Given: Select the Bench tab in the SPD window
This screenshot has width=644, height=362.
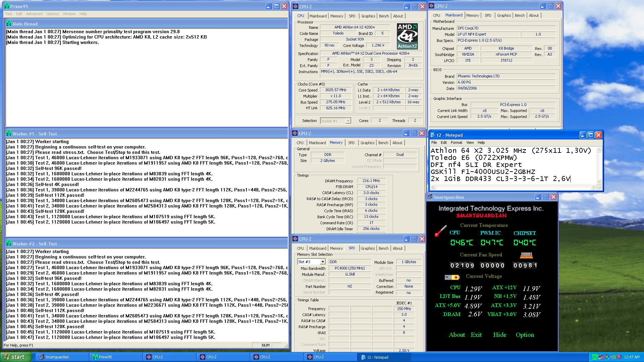Looking at the screenshot, I should 383,248.
